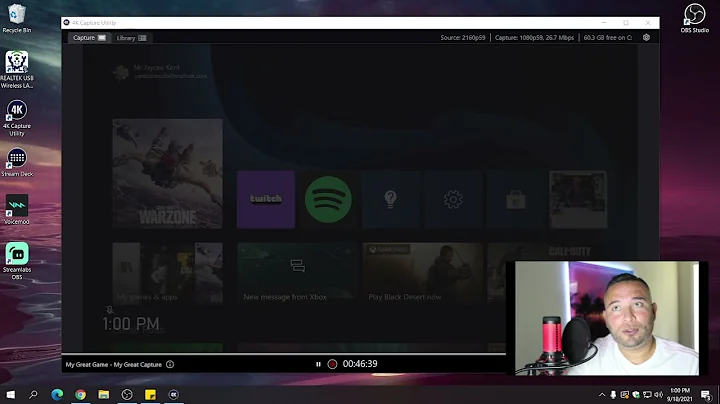Image resolution: width=720 pixels, height=404 pixels.
Task: Open the taskbar search magnifier
Action: click(33, 394)
